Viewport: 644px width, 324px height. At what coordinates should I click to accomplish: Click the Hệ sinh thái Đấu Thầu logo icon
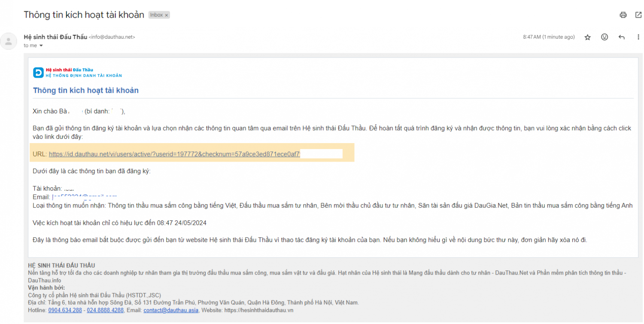click(x=38, y=73)
